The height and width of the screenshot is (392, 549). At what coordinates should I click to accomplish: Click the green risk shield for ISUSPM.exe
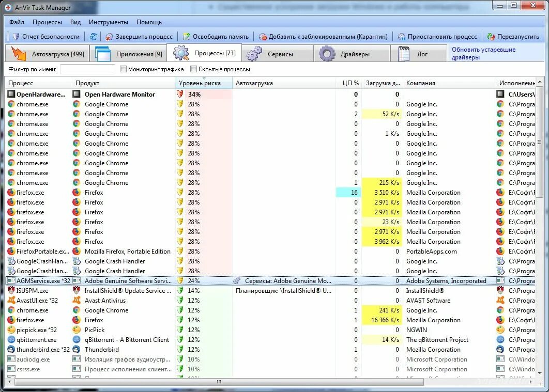pos(180,291)
